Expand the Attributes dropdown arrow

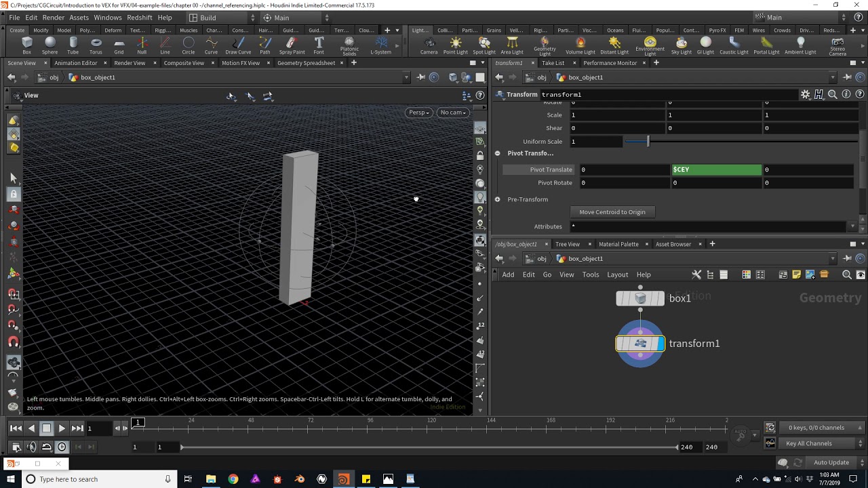[853, 226]
